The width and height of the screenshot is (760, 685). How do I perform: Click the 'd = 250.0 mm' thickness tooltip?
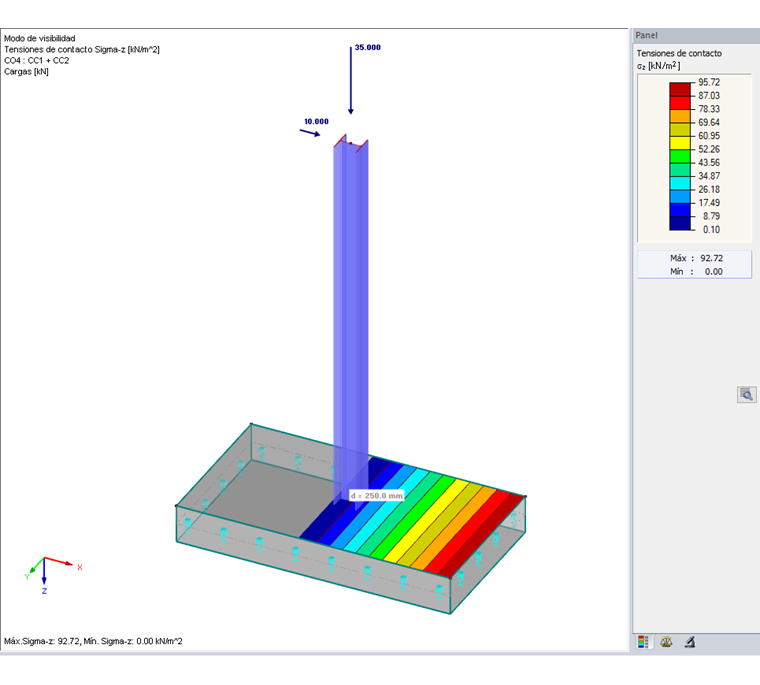point(377,496)
